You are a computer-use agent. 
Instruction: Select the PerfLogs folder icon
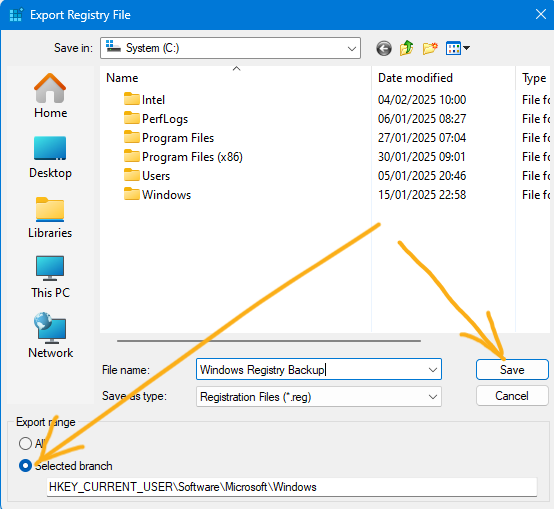tap(132, 118)
